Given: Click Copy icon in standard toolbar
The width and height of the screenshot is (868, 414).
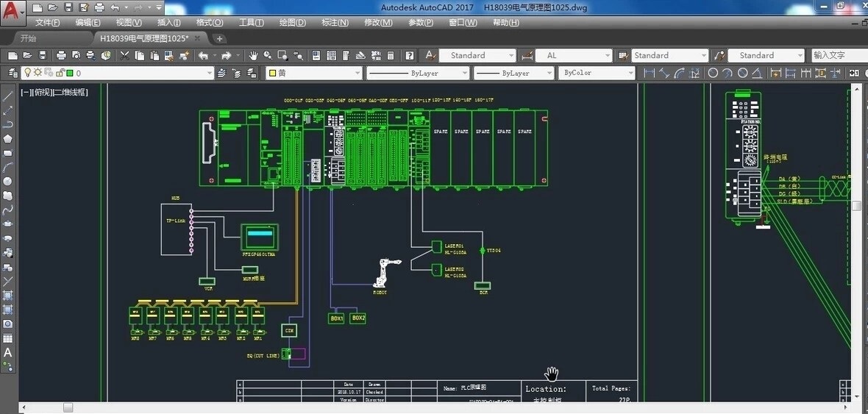Looking at the screenshot, I should 140,55.
